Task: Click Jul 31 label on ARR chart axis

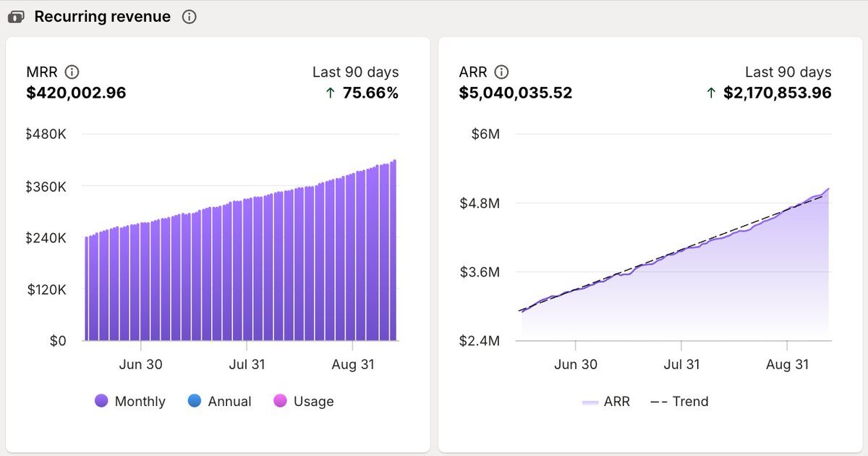Action: point(682,364)
